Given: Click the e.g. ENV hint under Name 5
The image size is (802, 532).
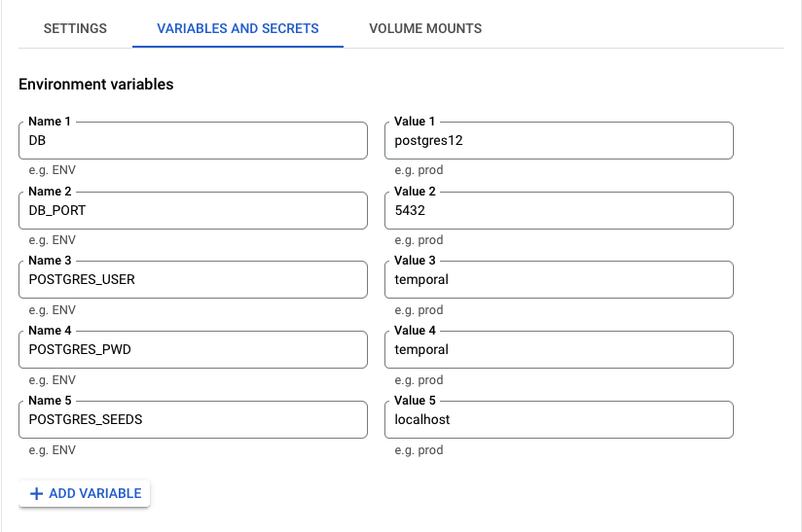Looking at the screenshot, I should [52, 450].
